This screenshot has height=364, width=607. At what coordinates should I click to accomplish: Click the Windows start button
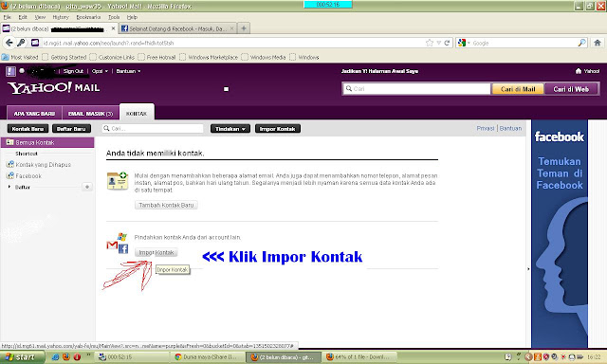21,356
